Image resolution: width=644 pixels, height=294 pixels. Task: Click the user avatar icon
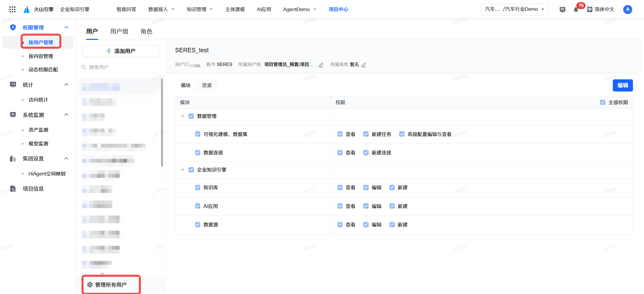pos(627,9)
